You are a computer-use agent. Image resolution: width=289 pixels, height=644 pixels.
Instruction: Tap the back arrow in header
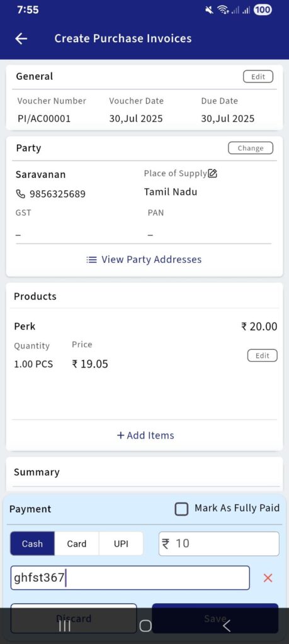pos(21,38)
